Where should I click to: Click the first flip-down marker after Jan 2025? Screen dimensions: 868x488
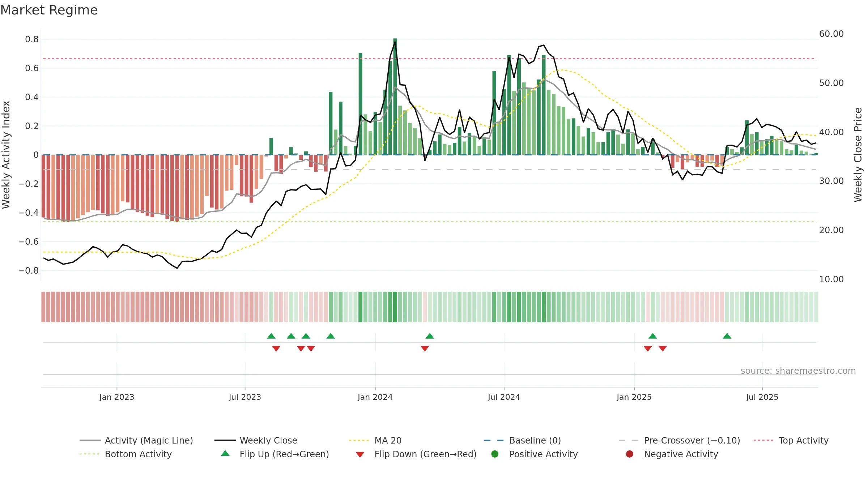tap(648, 348)
